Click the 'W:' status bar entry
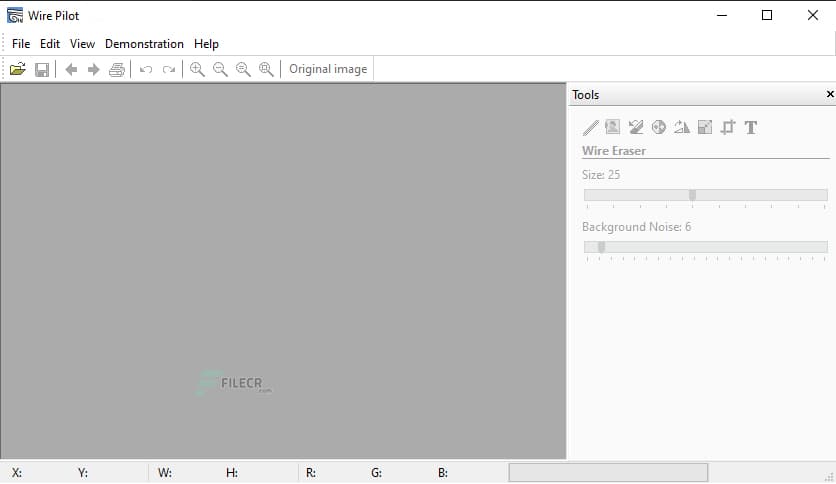Image resolution: width=836 pixels, height=484 pixels. (x=165, y=473)
